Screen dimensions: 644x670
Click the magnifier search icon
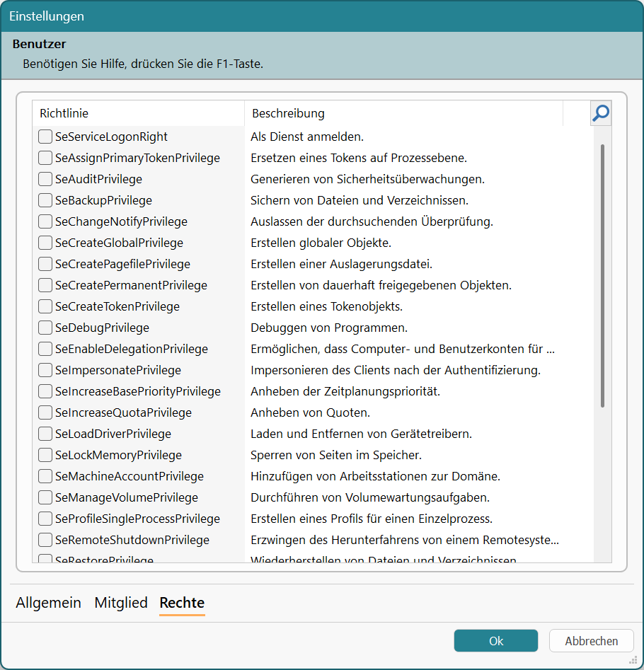[x=601, y=113]
